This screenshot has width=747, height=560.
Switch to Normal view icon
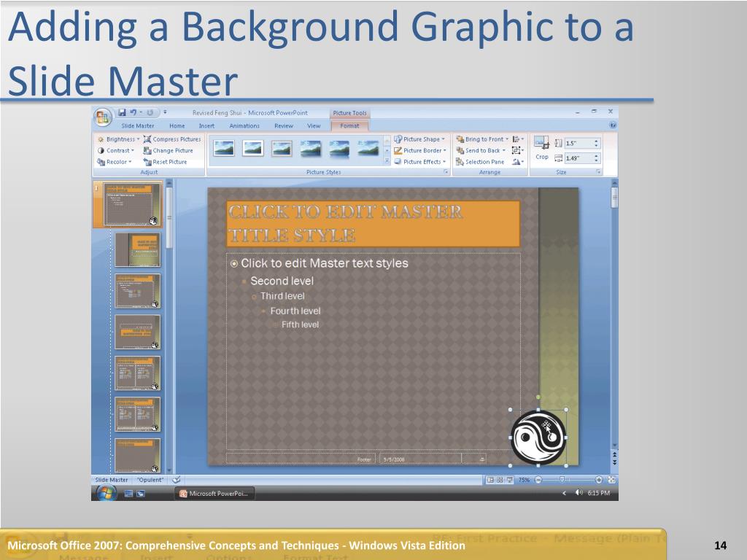490,480
